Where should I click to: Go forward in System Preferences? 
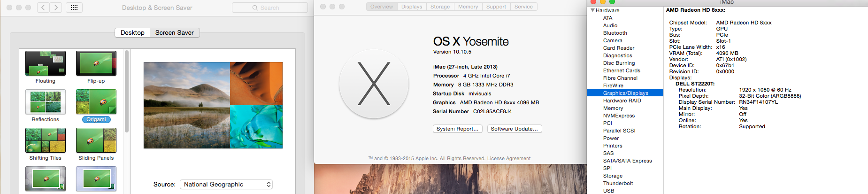coord(56,8)
